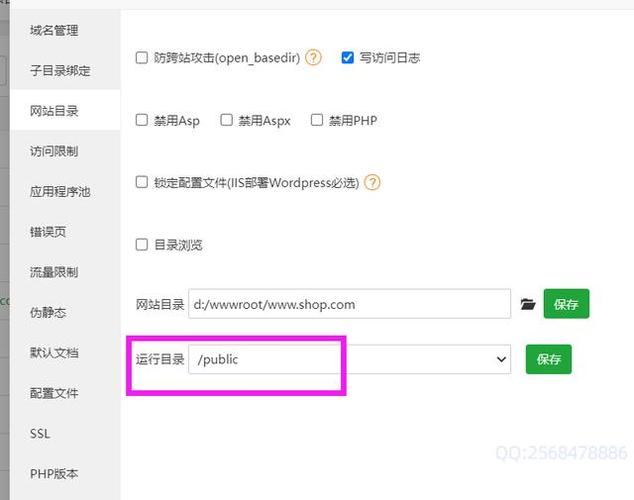Click the help icon next to 锁定配置文件
Viewport: 634px width, 500px height.
coord(372,182)
